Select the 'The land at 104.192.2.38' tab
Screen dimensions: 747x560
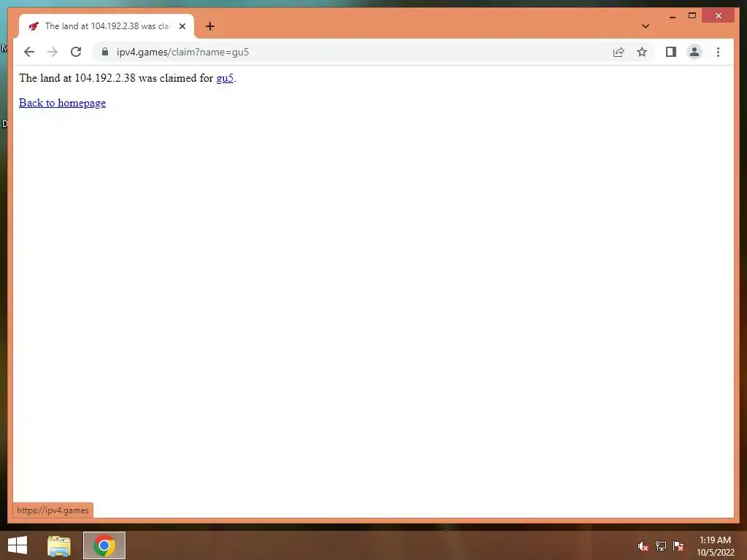[x=107, y=26]
